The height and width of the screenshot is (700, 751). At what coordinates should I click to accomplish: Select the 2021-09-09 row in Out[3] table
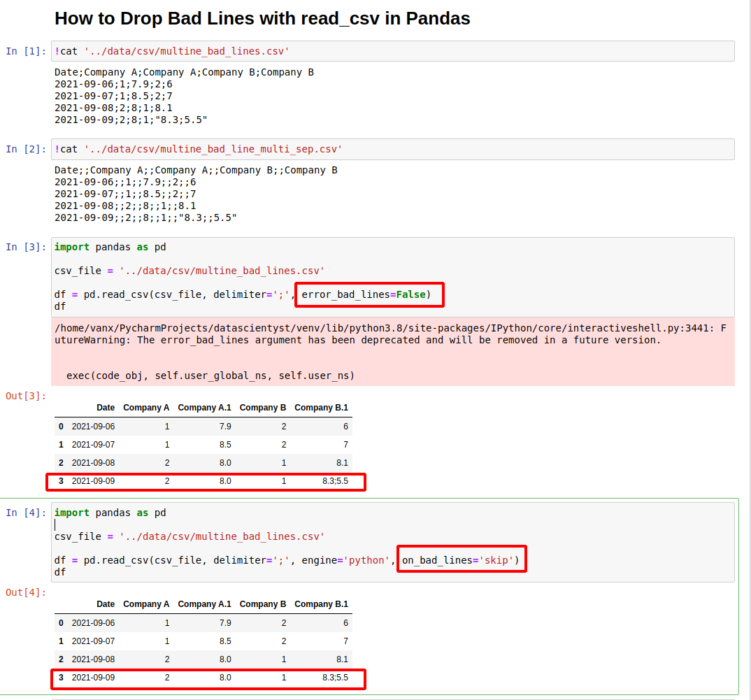point(206,481)
